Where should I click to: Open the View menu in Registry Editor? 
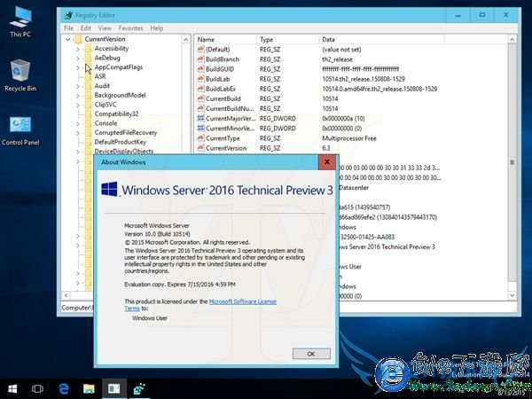point(105,28)
